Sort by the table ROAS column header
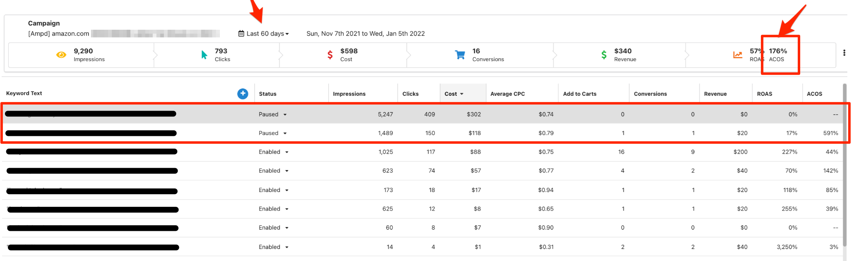This screenshot has height=261, width=868. point(764,94)
